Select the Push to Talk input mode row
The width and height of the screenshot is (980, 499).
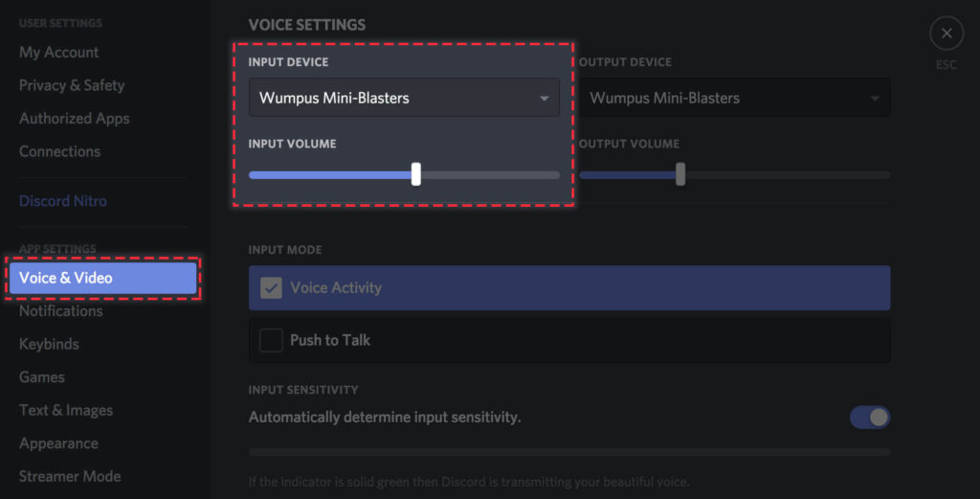pyautogui.click(x=569, y=340)
